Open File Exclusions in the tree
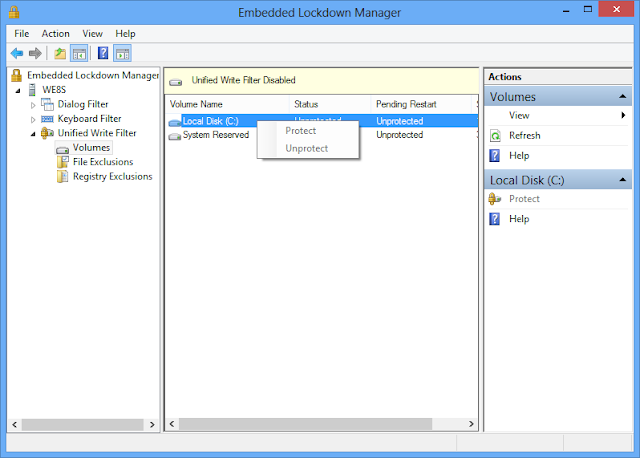Image resolution: width=640 pixels, height=458 pixels. [x=103, y=162]
